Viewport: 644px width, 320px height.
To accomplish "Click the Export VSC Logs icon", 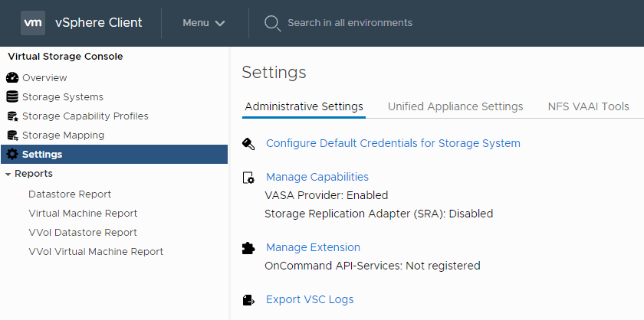I will [248, 300].
